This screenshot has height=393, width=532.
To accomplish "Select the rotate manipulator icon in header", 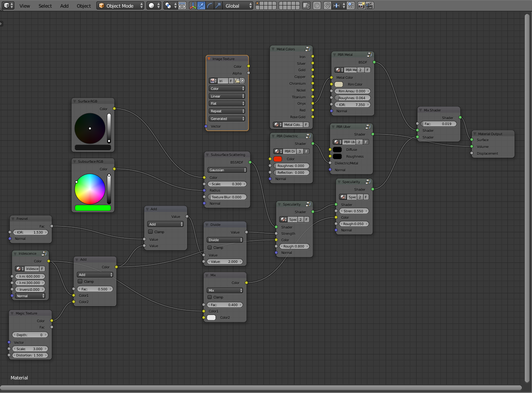I will tap(210, 6).
